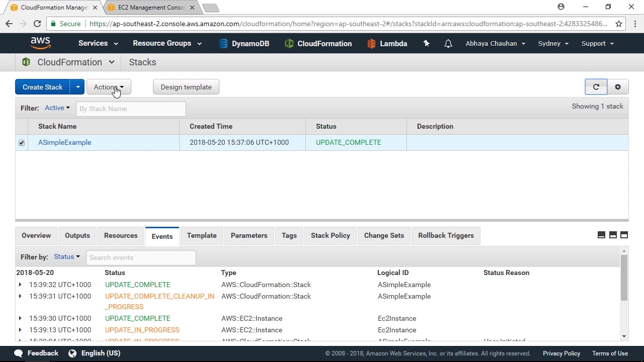
Task: Open the DynamoDB shortcut in the navbar
Action: pos(244,44)
